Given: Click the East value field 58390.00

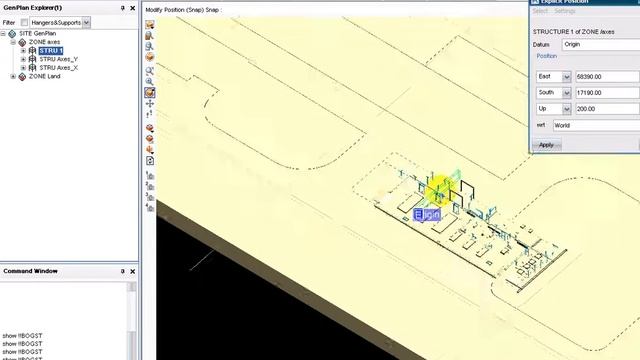Looking at the screenshot, I should (x=607, y=77).
